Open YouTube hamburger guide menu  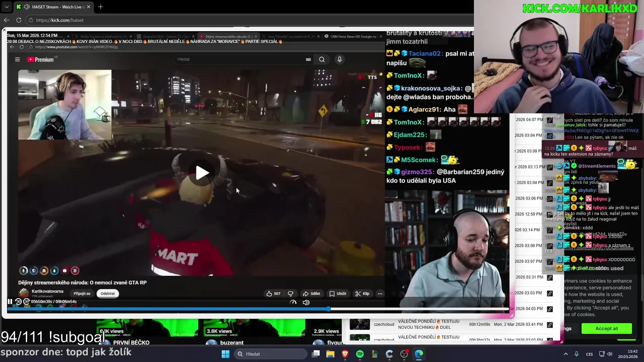tap(17, 59)
